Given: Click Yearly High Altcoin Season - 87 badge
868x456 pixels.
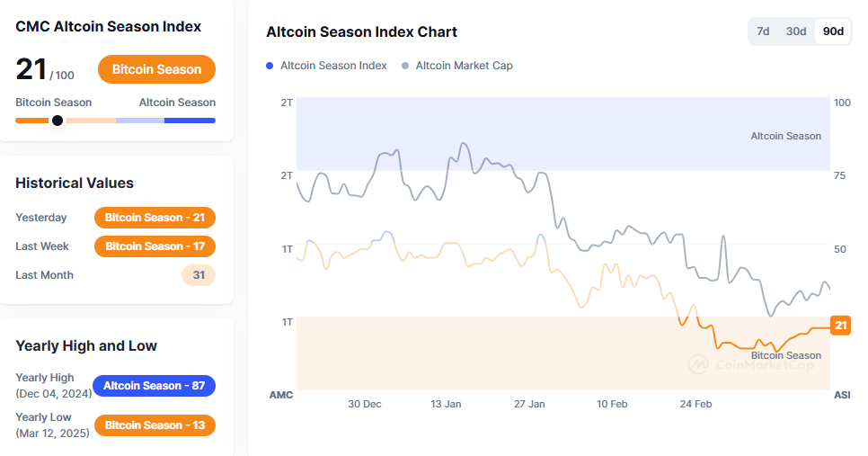Looking at the screenshot, I should pos(154,386).
